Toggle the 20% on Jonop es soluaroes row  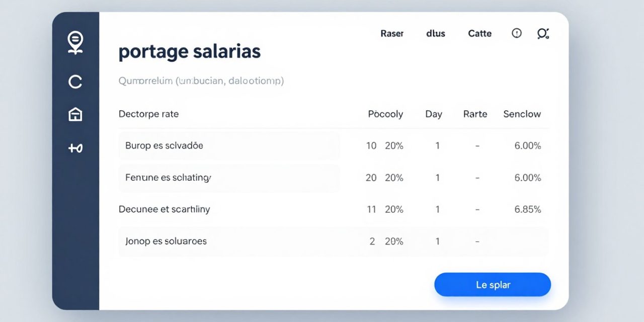click(394, 241)
